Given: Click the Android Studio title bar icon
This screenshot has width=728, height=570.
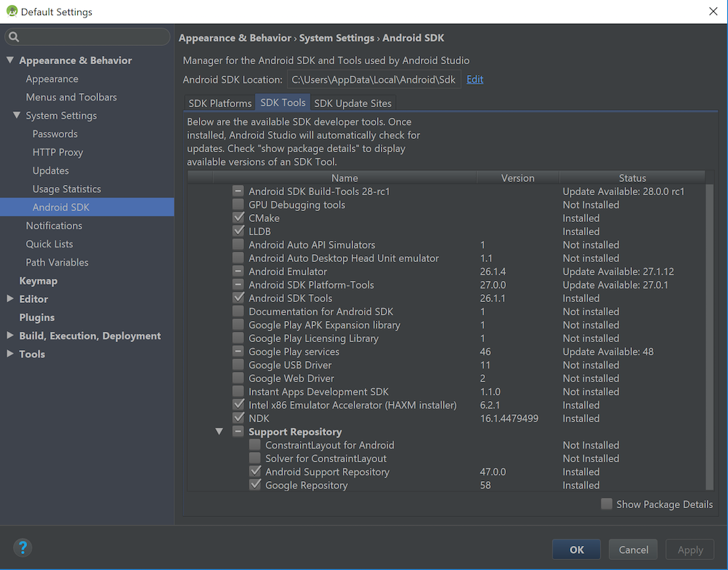Looking at the screenshot, I should tap(11, 12).
